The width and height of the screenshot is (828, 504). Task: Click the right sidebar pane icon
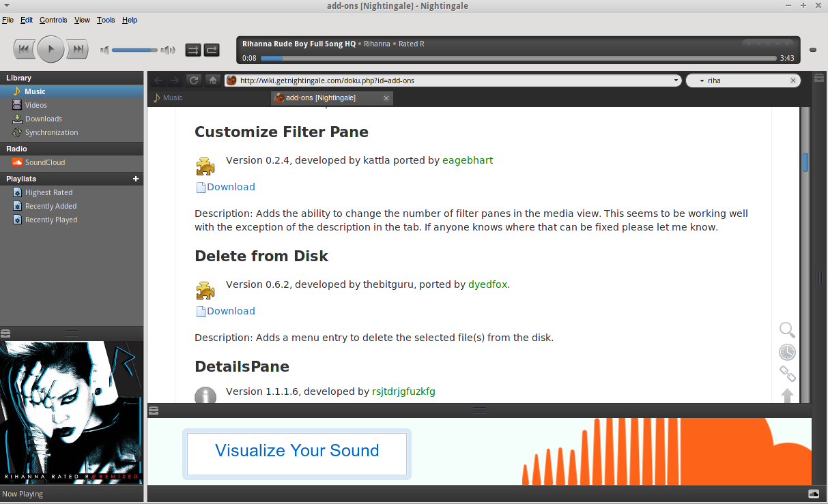click(x=819, y=78)
